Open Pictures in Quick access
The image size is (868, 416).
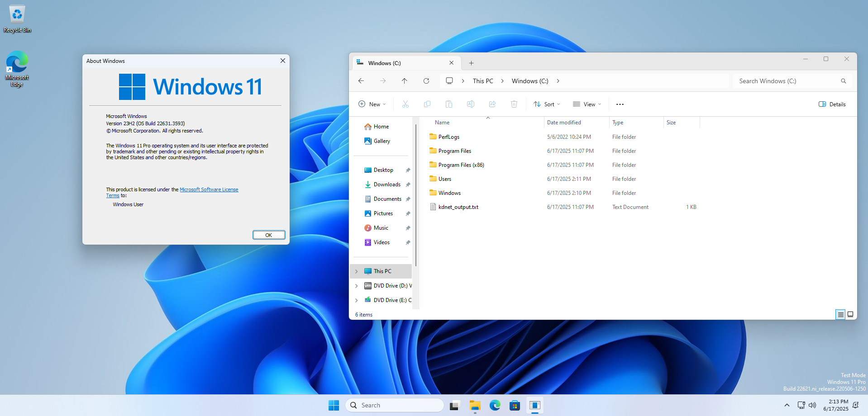click(x=378, y=213)
